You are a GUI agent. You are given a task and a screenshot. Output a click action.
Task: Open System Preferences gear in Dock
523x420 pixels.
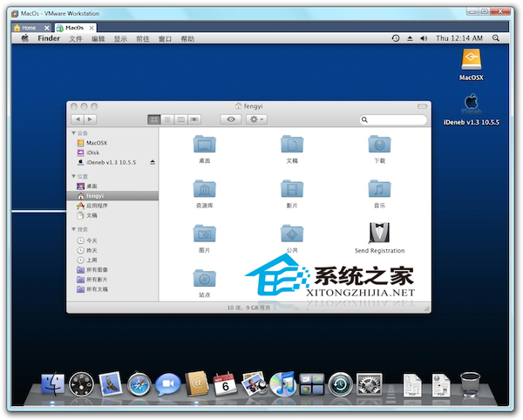coord(369,384)
